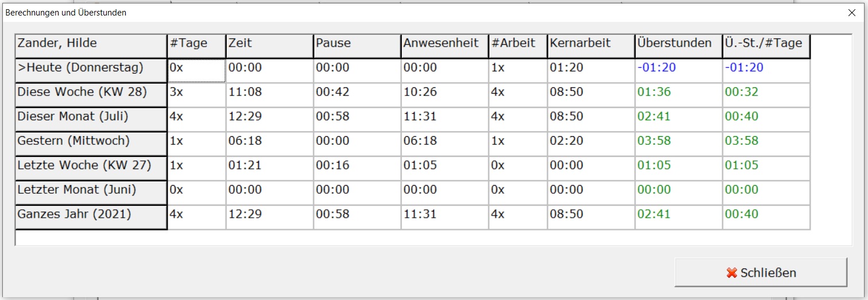
Task: Select the Ganzes Jahr (2021) row header
Action: point(91,217)
